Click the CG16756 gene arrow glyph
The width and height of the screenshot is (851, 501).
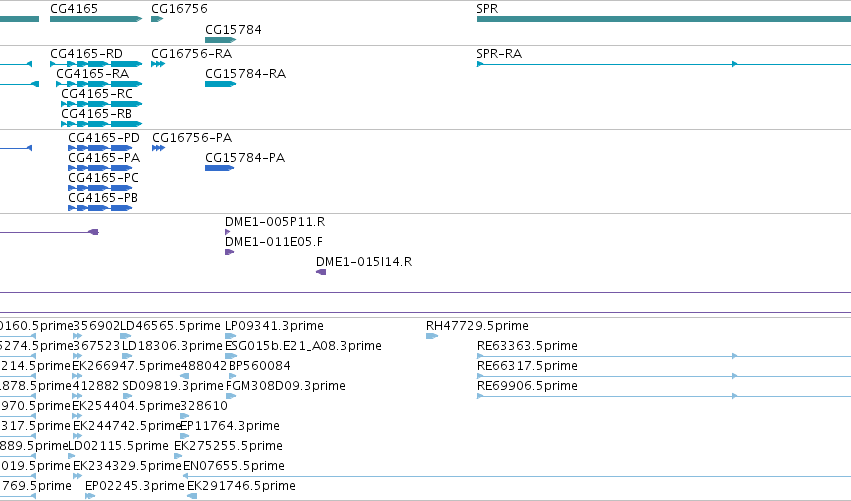[x=157, y=19]
